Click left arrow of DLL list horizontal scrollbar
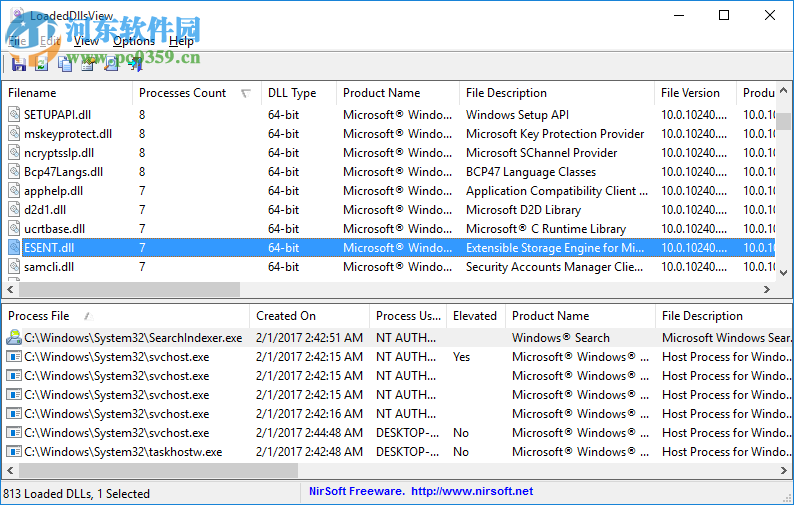The width and height of the screenshot is (794, 505). 10,289
